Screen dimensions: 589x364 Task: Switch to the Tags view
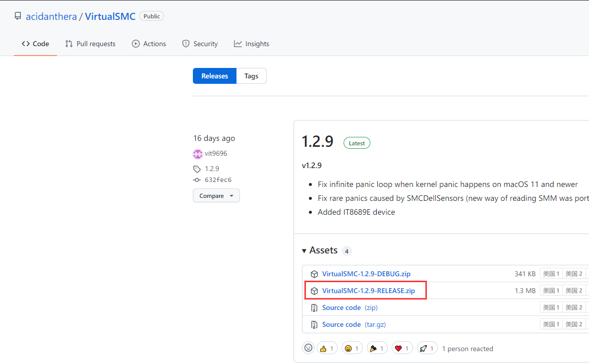click(251, 76)
